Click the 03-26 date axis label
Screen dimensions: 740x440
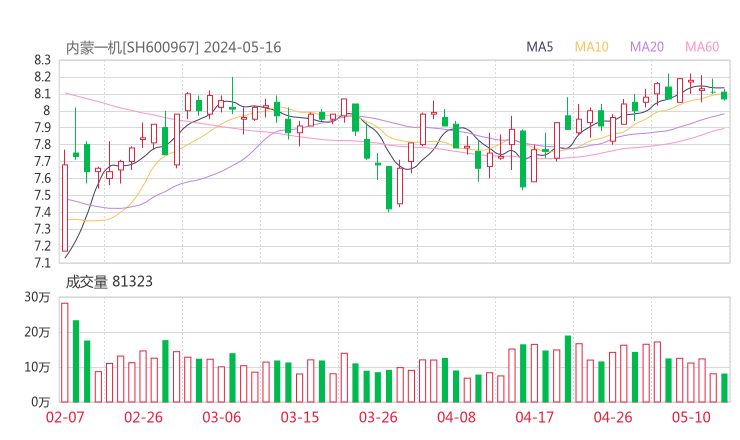(378, 417)
